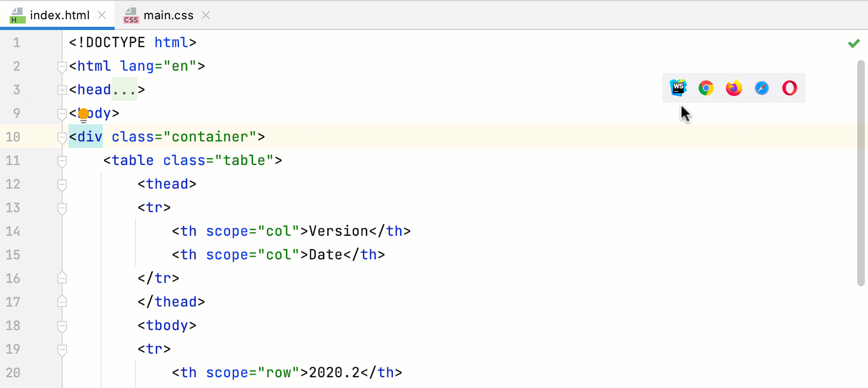
Task: Select the index.html tab
Action: (x=59, y=16)
